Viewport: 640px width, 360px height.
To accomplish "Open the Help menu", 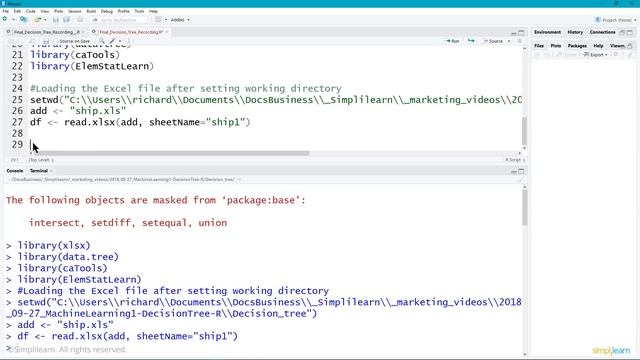I will (x=153, y=11).
